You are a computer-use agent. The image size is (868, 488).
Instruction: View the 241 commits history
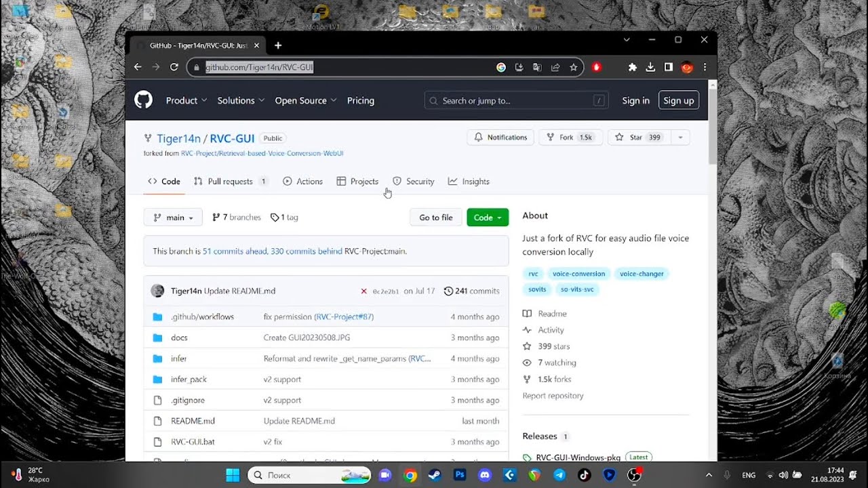[x=471, y=291]
